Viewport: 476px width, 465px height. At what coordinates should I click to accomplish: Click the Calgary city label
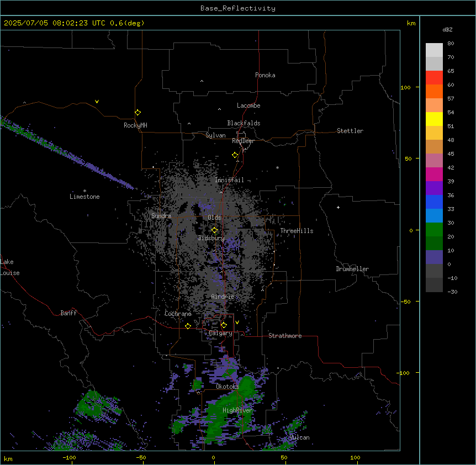click(x=220, y=333)
